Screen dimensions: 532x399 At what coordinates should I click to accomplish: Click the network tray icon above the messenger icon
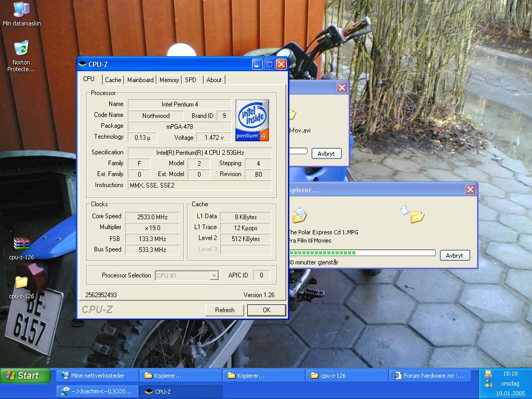point(488,374)
